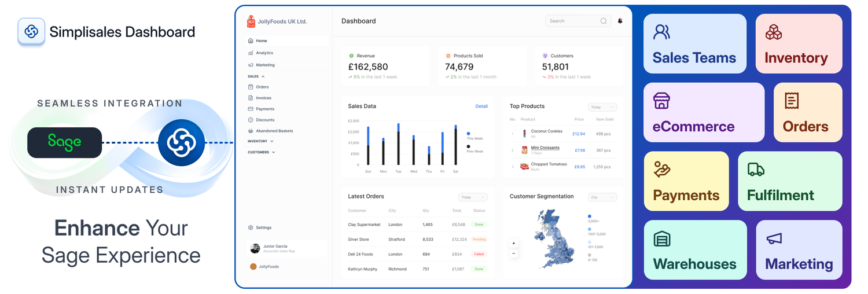Screen dimensions: 868x294
Task: Click the £12.94 price of Coconut Cookies
Action: click(579, 134)
